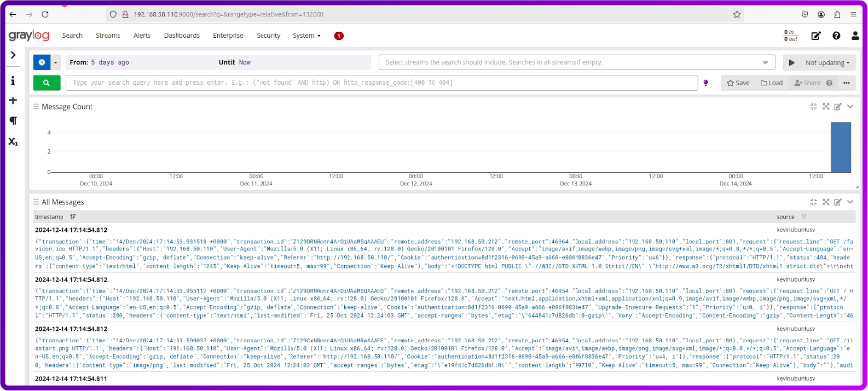Open the help menu question mark icon
Viewport: 868px width, 391px height.
tap(836, 36)
